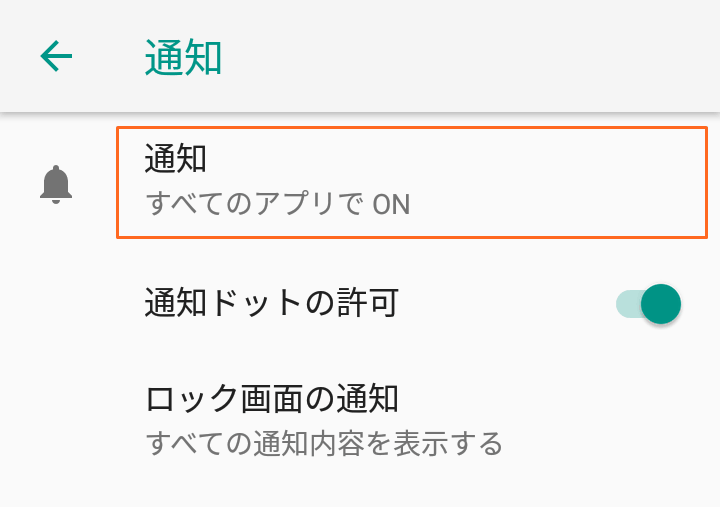
Task: Open the 通知 settings entry under the header
Action: click(x=411, y=182)
